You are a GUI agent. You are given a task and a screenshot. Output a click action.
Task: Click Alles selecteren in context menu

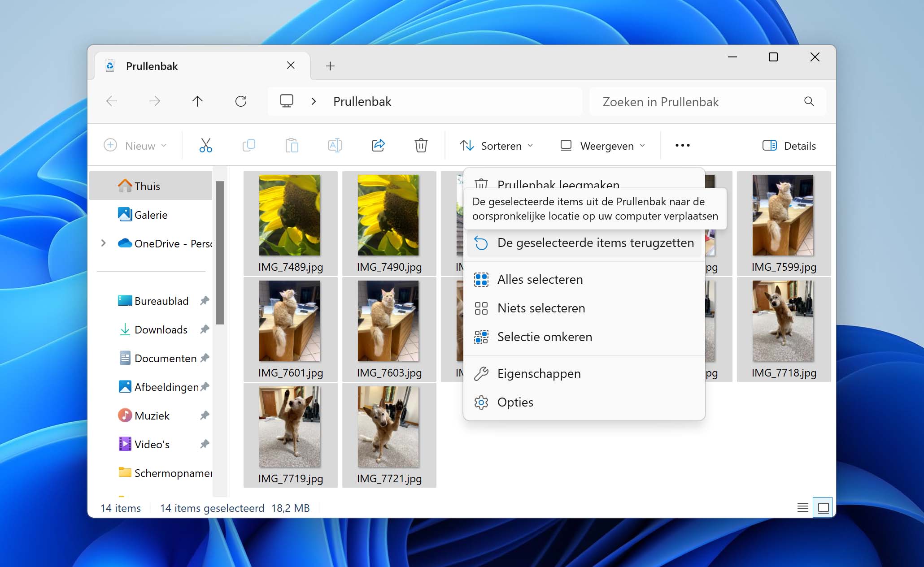coord(540,279)
